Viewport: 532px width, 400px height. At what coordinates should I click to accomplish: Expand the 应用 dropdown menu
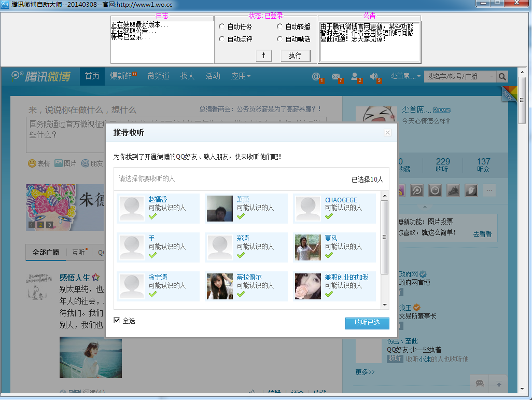[x=241, y=76]
